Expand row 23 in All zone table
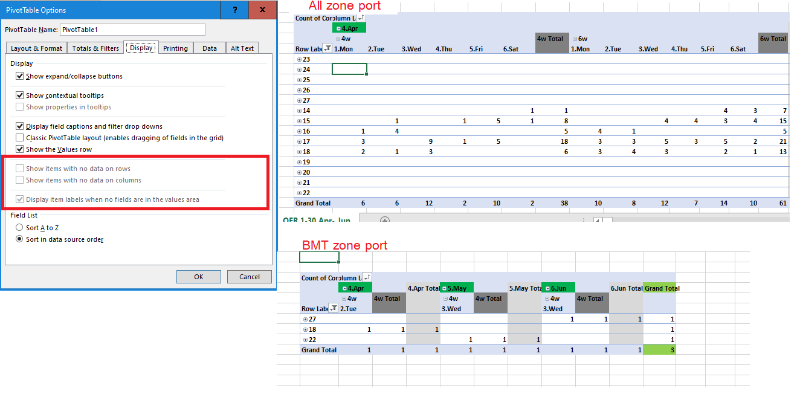This screenshot has height=394, width=800. (299, 59)
